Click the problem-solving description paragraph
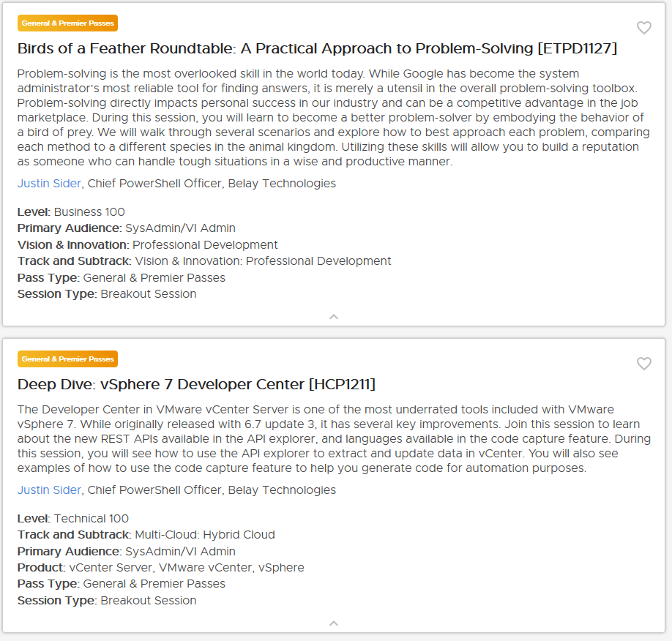Image resolution: width=672 pixels, height=641 pixels. (x=333, y=118)
